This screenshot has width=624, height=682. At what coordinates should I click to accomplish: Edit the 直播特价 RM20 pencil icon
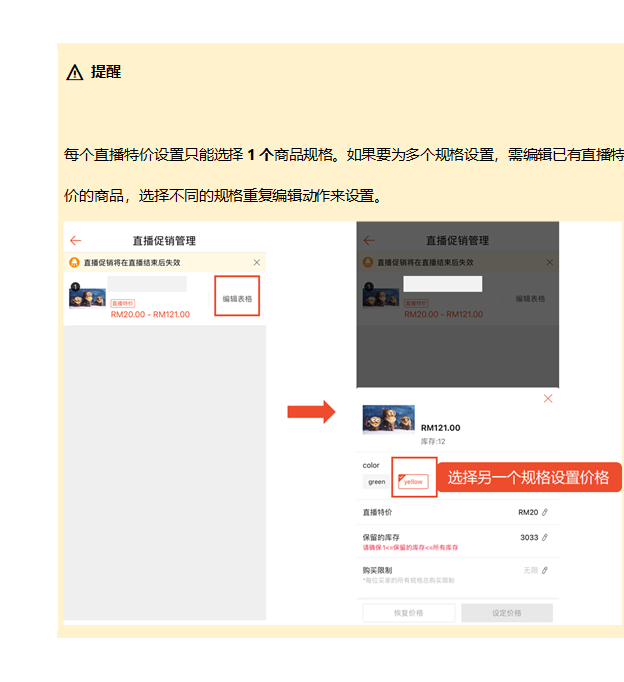[x=545, y=512]
